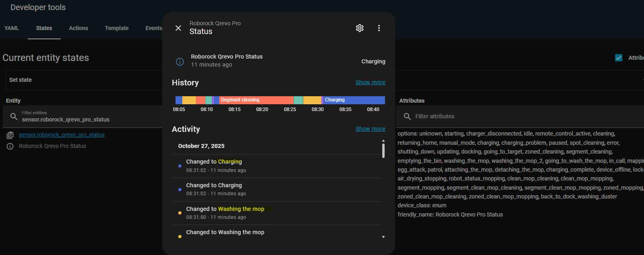Toggle the Attributes checkbox
This screenshot has width=644, height=255.
tap(619, 58)
